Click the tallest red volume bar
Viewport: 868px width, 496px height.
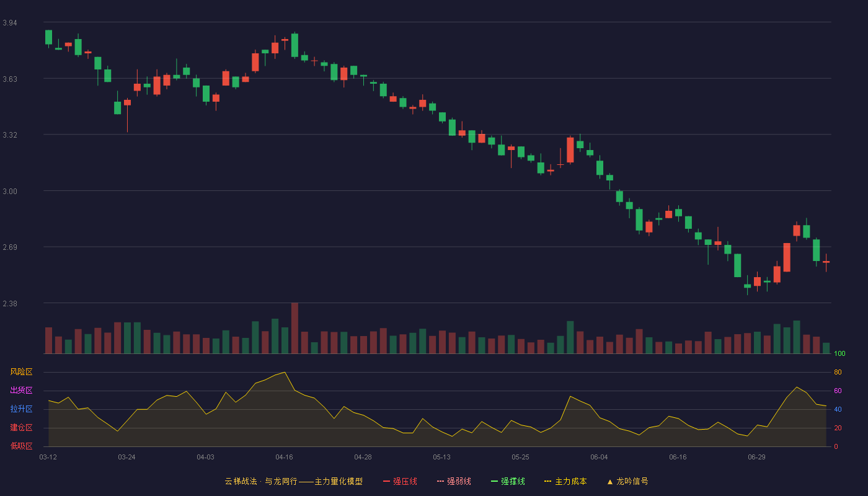(294, 328)
